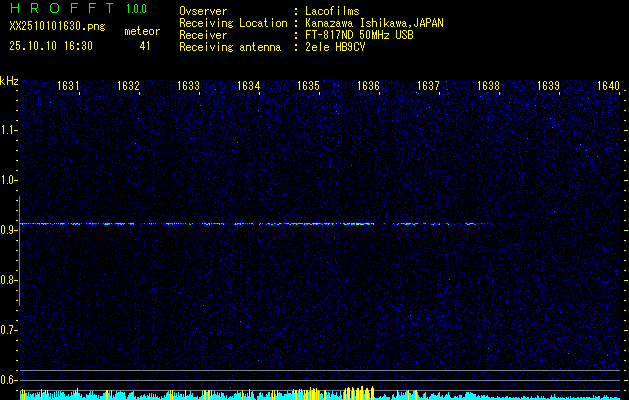629x400 pixels.
Task: Click the HROFFT title text
Action: pos(62,10)
